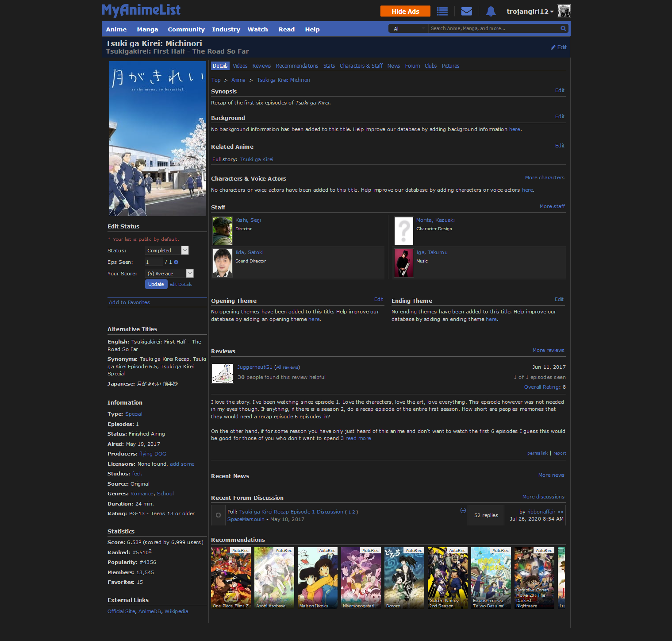Viewport: 672px width, 641px height.
Task: Switch to the Pictures tab
Action: pyautogui.click(x=450, y=66)
